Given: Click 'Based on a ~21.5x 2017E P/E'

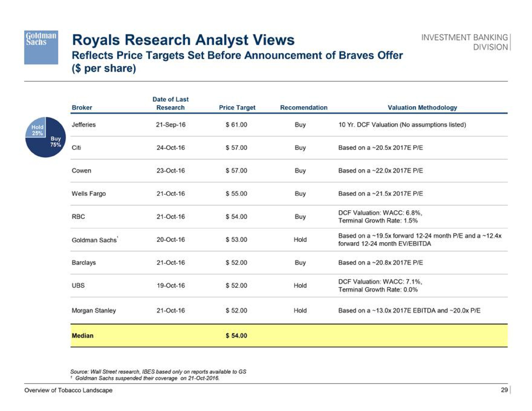Looking at the screenshot, I should (380, 194).
